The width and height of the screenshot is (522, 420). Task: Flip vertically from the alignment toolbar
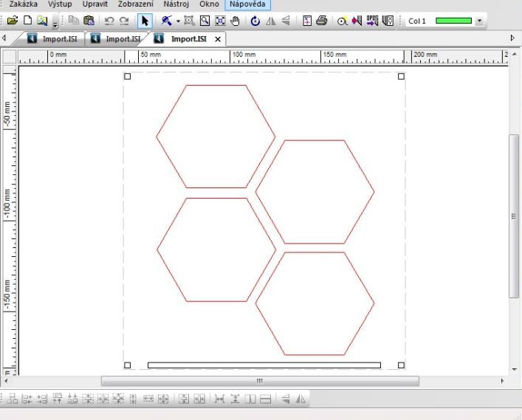(x=285, y=399)
